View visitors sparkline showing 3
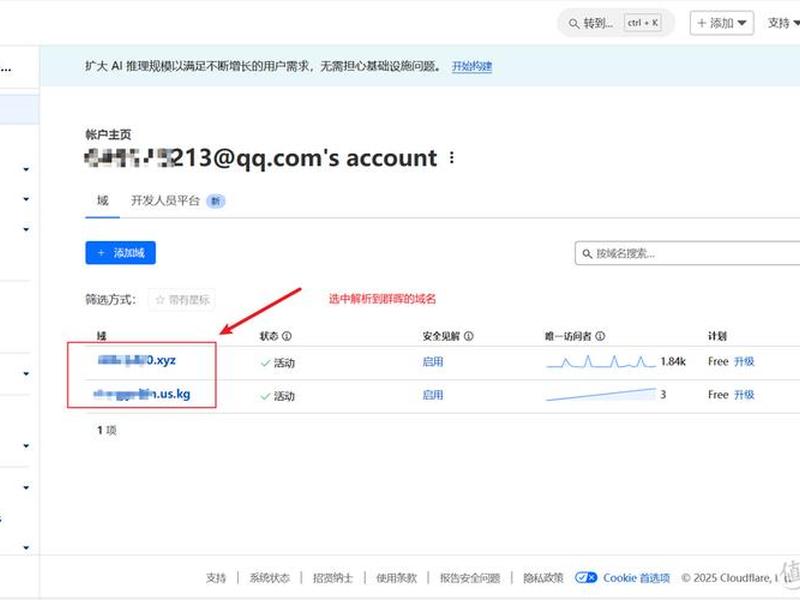 (601, 394)
